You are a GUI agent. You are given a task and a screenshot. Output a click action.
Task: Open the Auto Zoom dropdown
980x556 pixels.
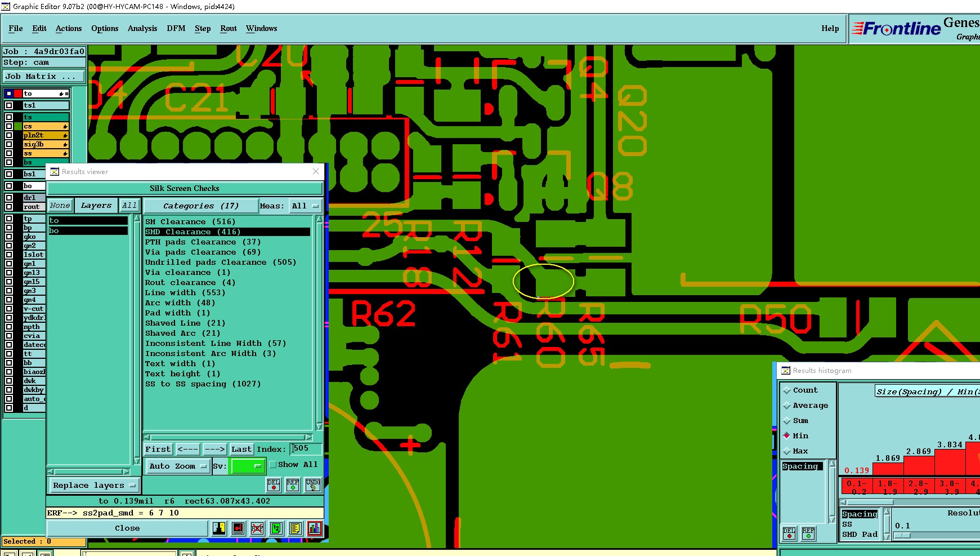tap(178, 466)
